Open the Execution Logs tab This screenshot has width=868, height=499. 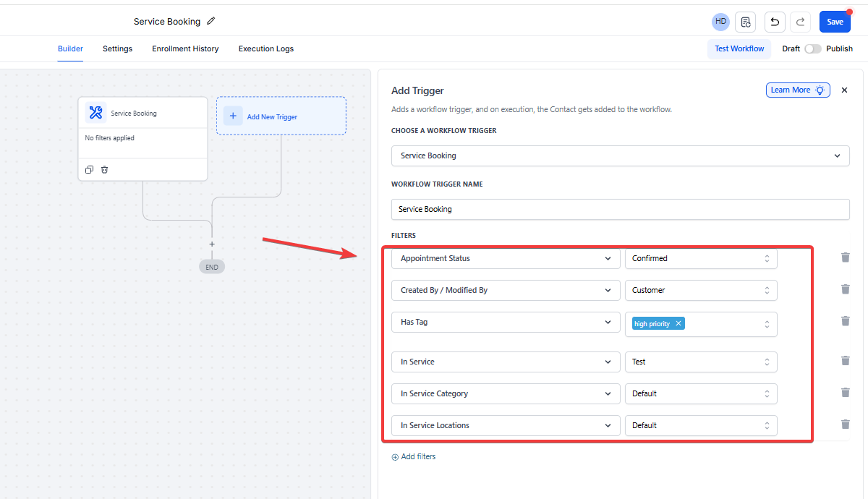pyautogui.click(x=265, y=49)
